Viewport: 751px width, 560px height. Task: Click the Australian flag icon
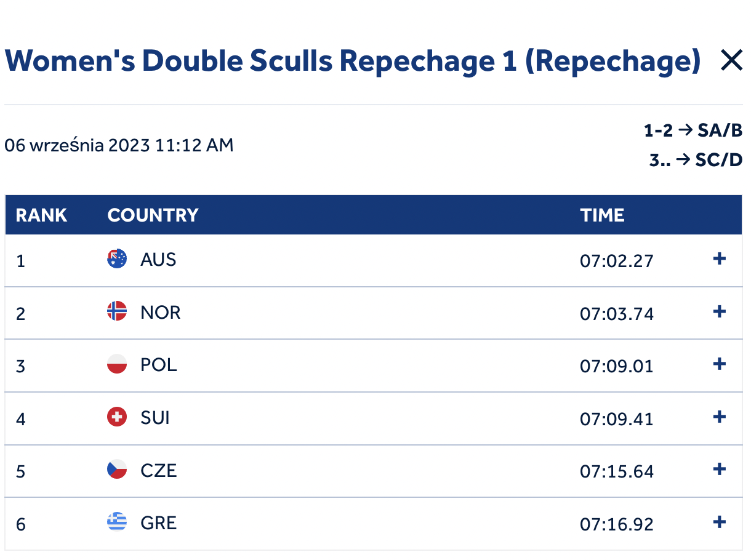coord(117,259)
